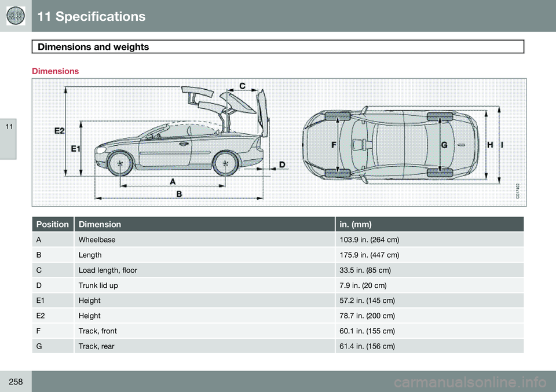Click the 'Track, rear' cell
556x392 pixels.
[204, 346]
